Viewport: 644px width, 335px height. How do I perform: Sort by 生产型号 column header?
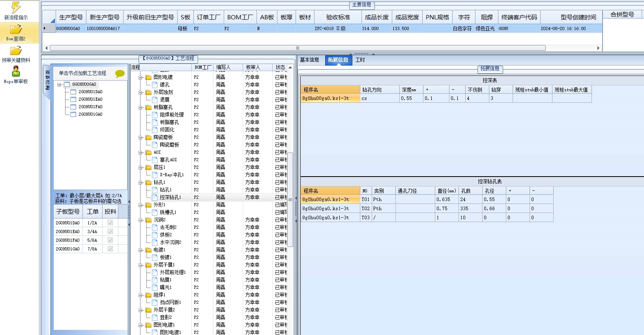[71, 17]
